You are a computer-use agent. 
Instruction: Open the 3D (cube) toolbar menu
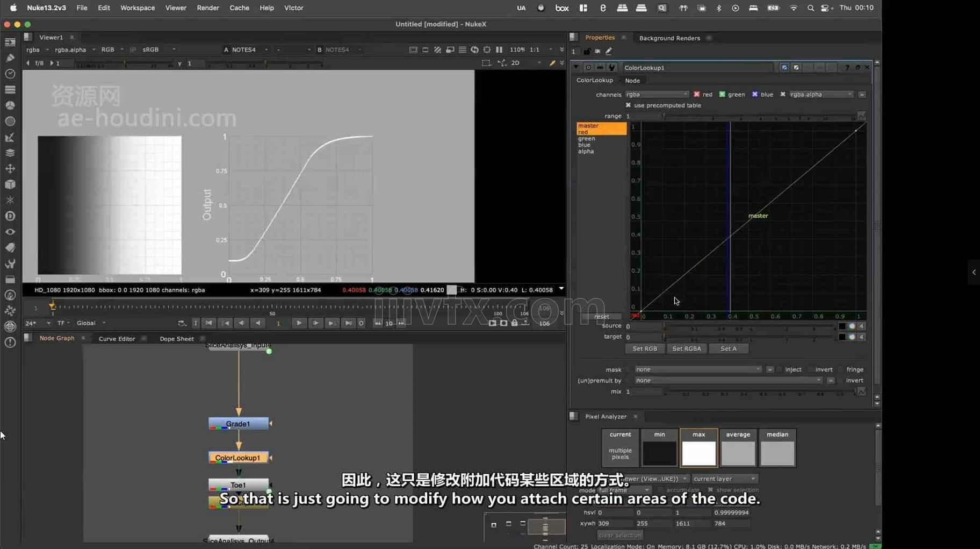coord(10,184)
